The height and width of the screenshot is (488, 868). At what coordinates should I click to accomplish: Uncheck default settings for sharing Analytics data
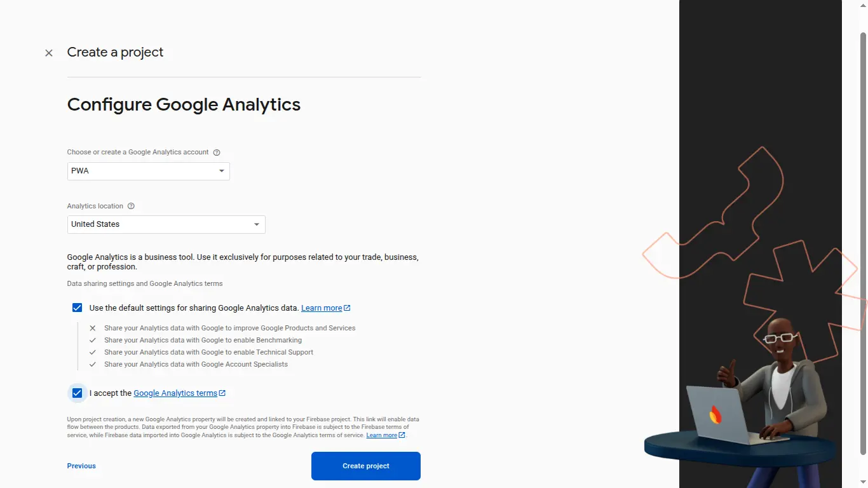[77, 307]
